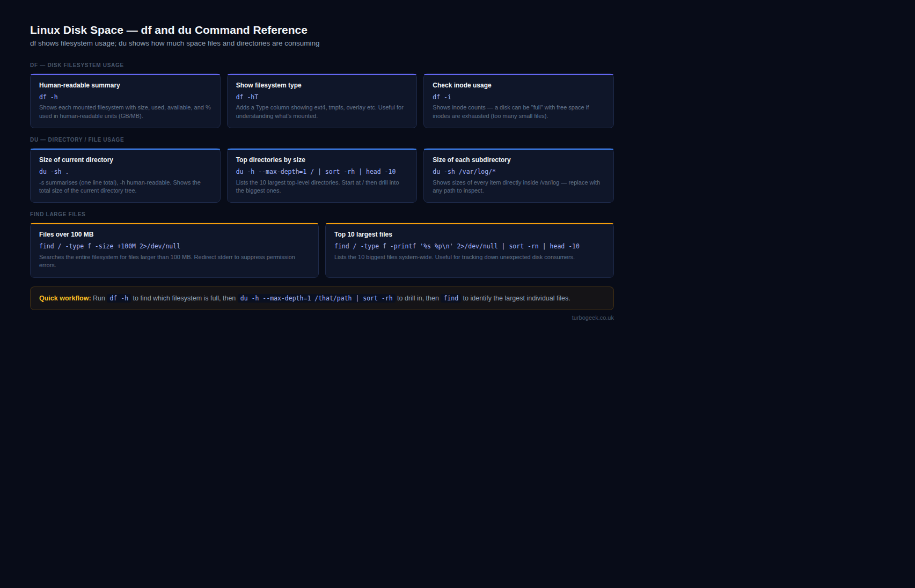Screen dimensions: 915x588
Task: Click the turbogeek.co.uk footer link
Action: (592, 318)
